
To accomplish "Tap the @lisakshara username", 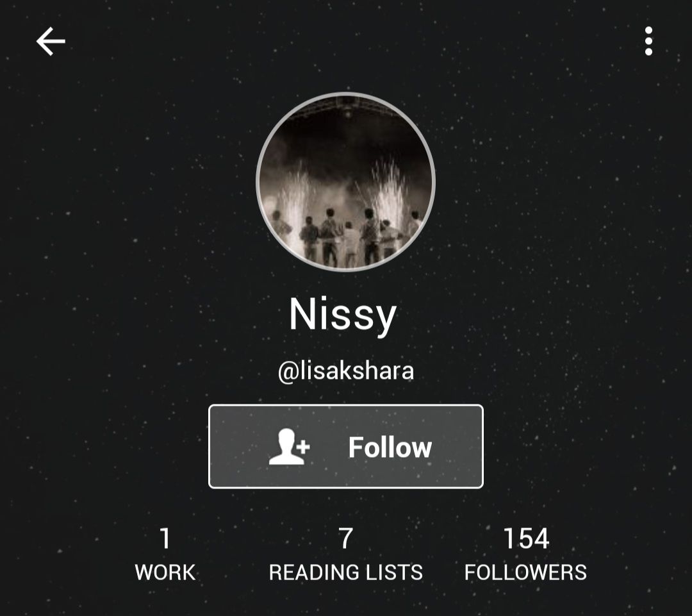I will (x=346, y=371).
